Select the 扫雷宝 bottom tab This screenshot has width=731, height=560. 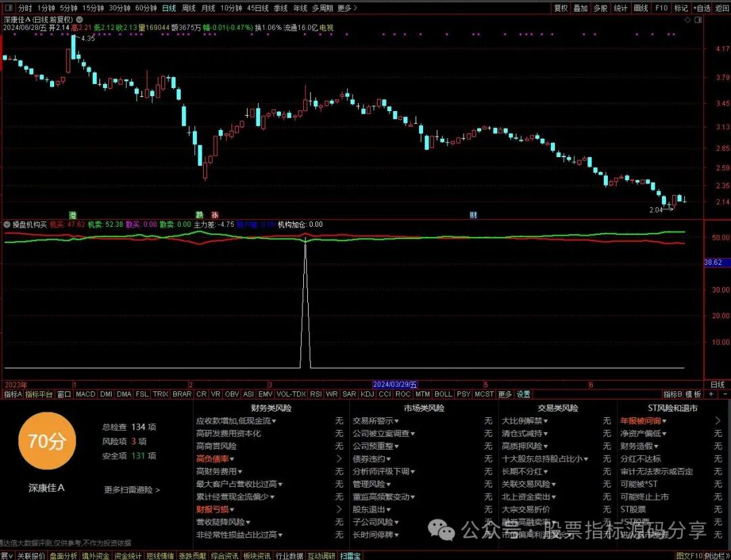(x=350, y=556)
